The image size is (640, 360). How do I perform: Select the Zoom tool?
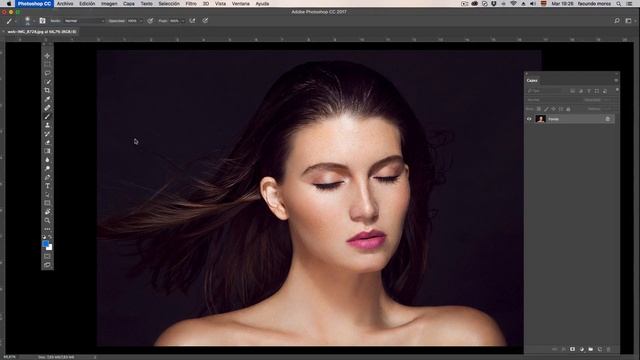(47, 220)
